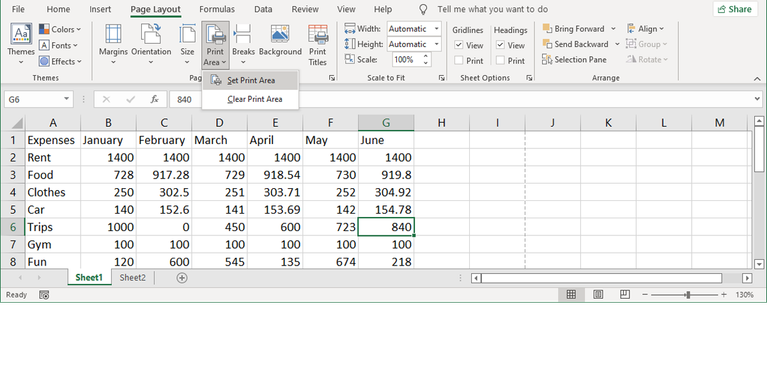
Task: Enable the Headings Print checkbox
Action: click(500, 61)
